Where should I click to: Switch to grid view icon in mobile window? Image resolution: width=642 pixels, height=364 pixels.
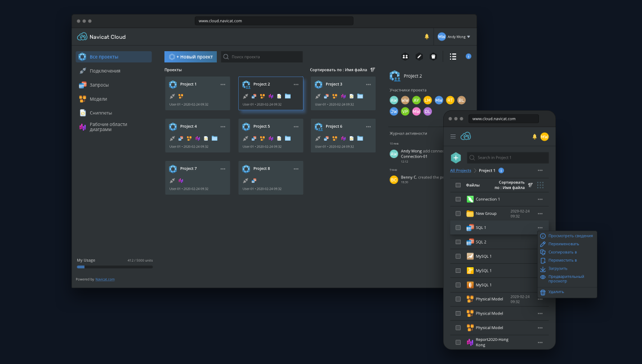pos(541,185)
